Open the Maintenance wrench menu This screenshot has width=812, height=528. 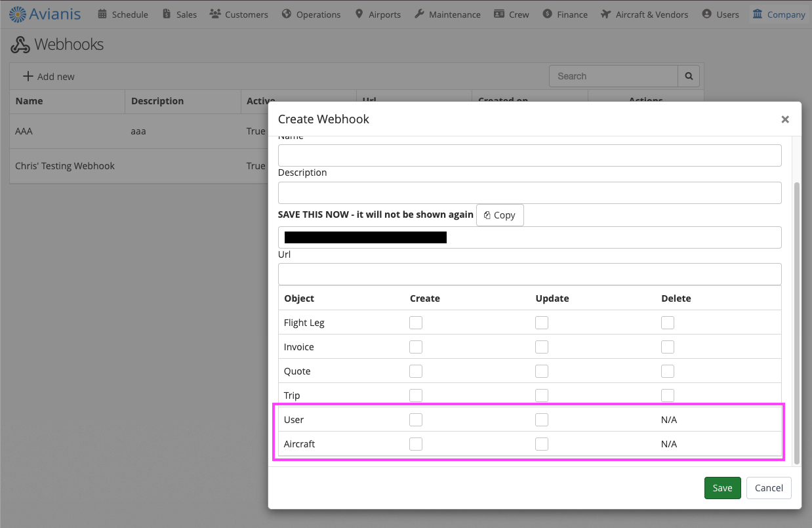point(447,14)
